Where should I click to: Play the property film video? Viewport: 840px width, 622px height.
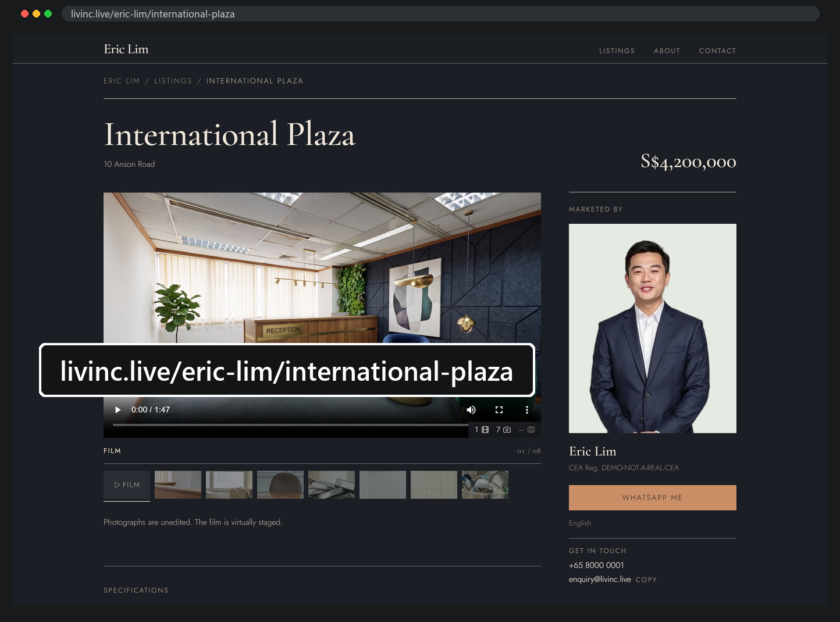coord(118,410)
